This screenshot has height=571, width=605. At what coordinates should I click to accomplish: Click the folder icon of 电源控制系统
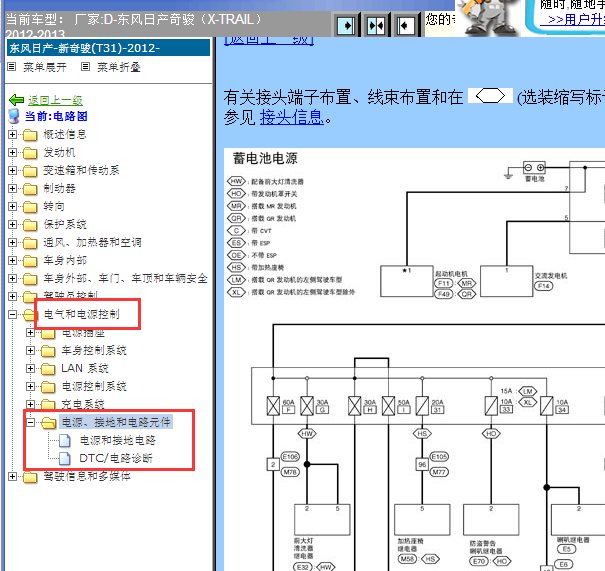(x=48, y=387)
